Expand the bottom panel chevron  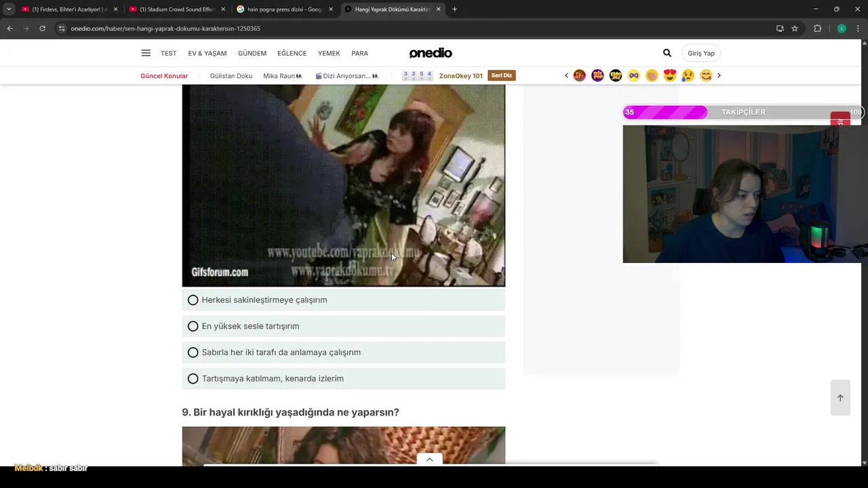click(429, 460)
